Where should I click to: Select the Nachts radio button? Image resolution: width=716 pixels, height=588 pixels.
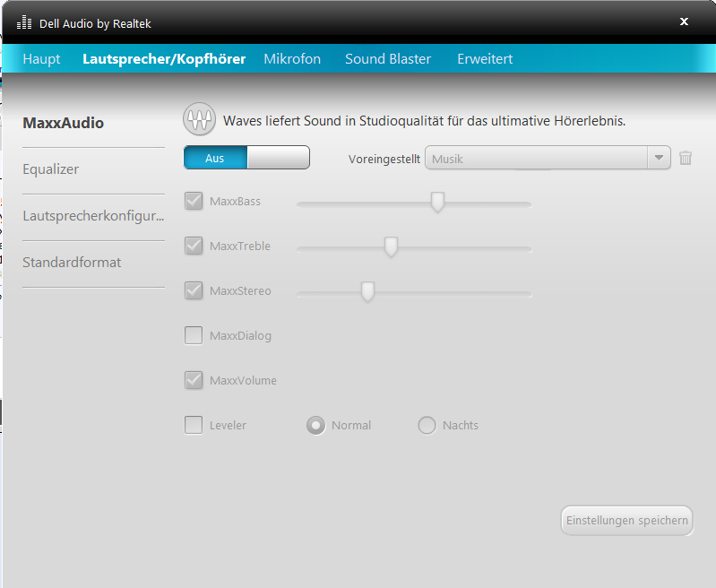(427, 426)
